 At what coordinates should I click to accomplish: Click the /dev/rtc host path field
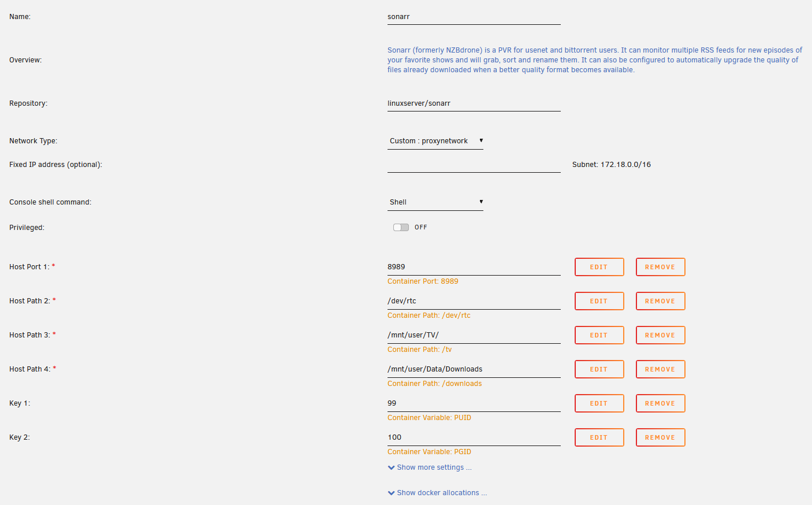tap(474, 301)
